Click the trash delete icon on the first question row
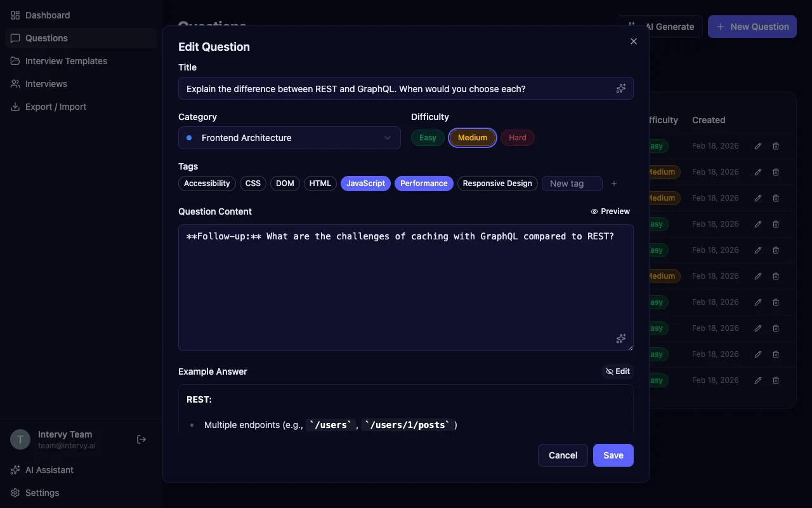Image resolution: width=812 pixels, height=508 pixels. click(x=775, y=146)
